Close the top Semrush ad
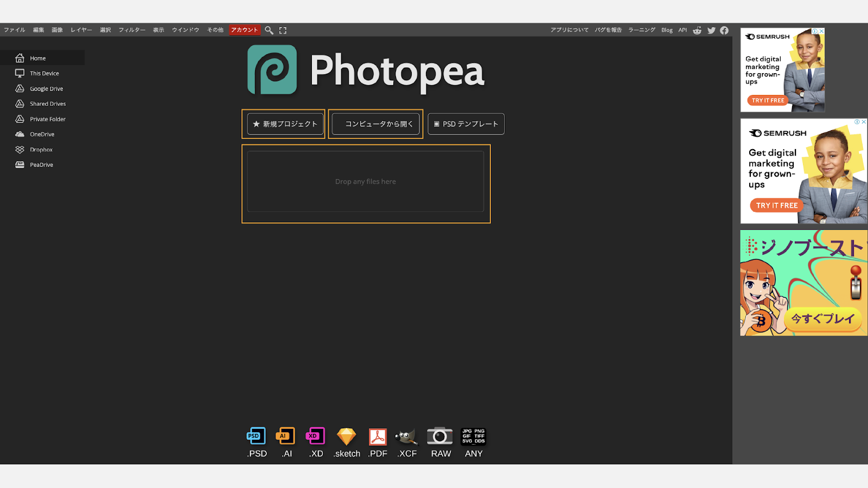Screen dimensions: 868x488 pos(821,31)
